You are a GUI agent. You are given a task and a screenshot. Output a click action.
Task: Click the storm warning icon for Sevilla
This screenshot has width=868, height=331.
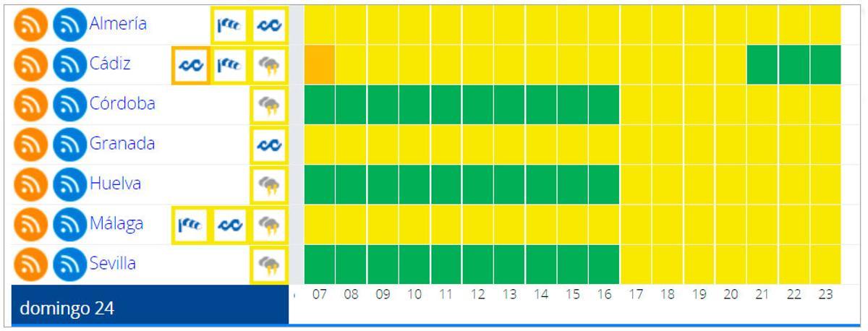click(x=269, y=265)
